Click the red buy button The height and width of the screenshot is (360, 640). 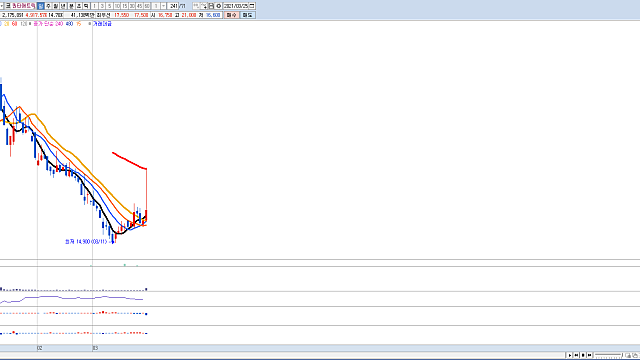tap(231, 15)
